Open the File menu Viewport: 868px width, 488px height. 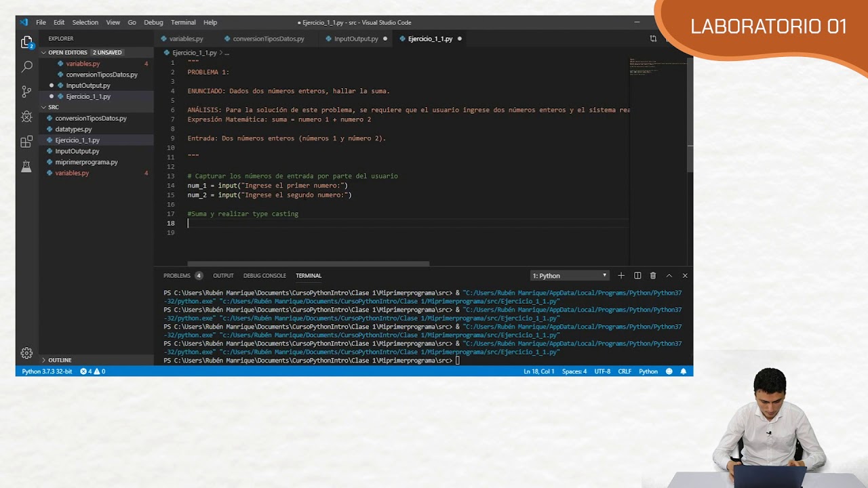pyautogui.click(x=41, y=22)
